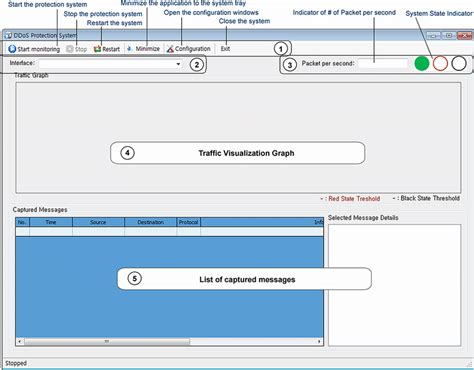The width and height of the screenshot is (474, 370).
Task: Close the DDoS Protection System window
Action: coord(464,35)
